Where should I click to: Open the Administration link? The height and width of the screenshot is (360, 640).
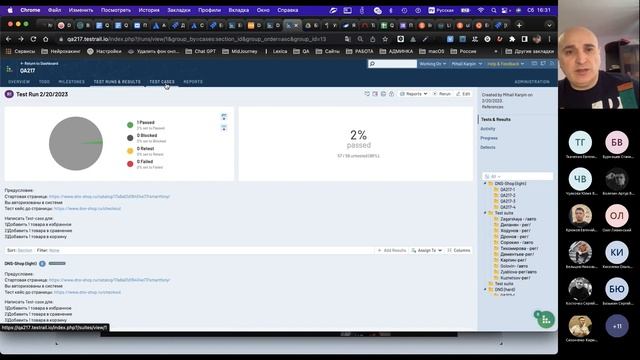tap(532, 82)
